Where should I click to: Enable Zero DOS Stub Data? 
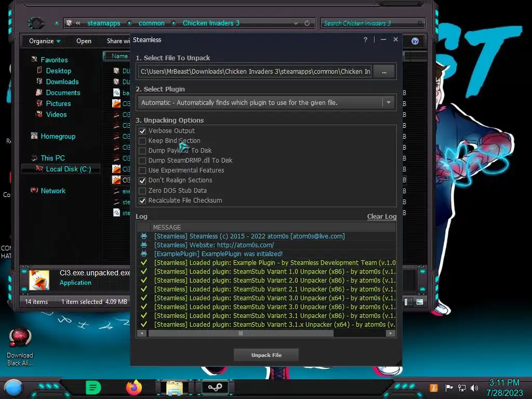click(x=142, y=191)
